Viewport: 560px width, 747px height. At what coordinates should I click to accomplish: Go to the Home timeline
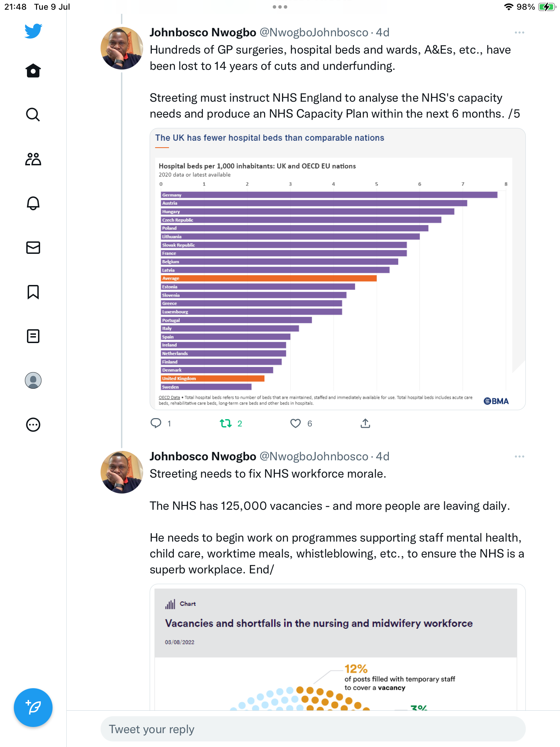pyautogui.click(x=33, y=71)
